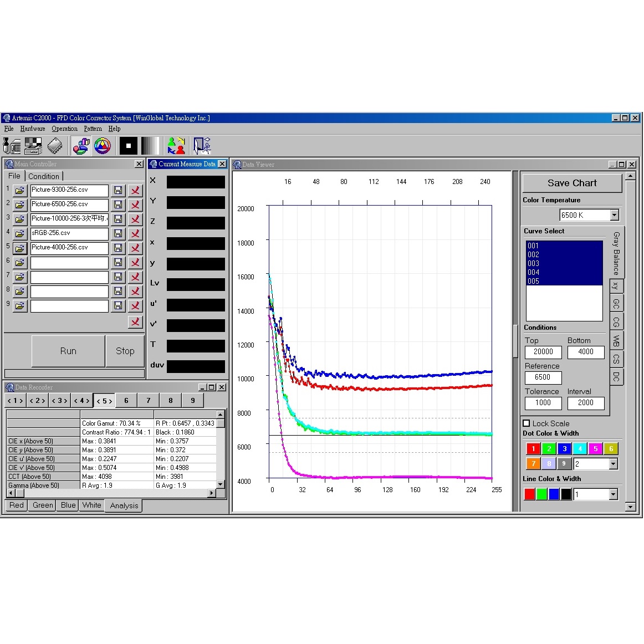
Task: Click floppy save icon for slot 9
Action: [x=118, y=306]
